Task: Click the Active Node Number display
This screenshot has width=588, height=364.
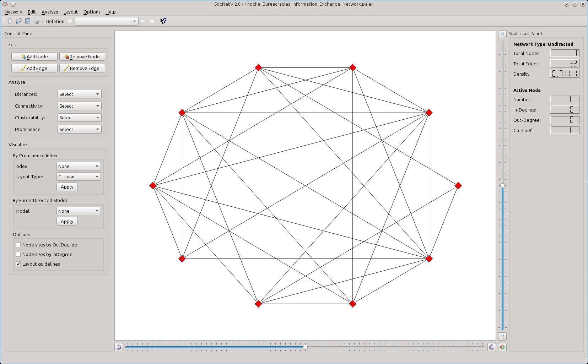Action: pos(565,99)
